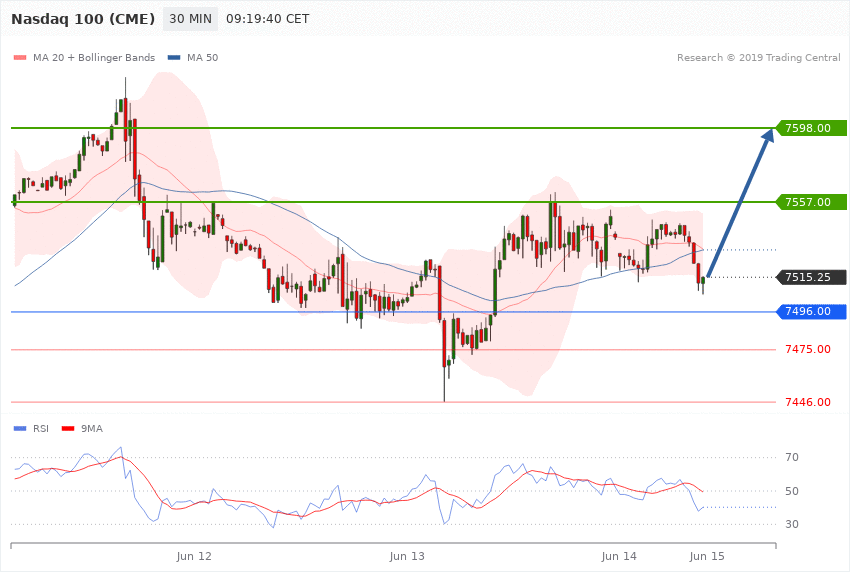The height and width of the screenshot is (576, 850).
Task: Click the 7598.00 green resistance price tag
Action: click(812, 128)
